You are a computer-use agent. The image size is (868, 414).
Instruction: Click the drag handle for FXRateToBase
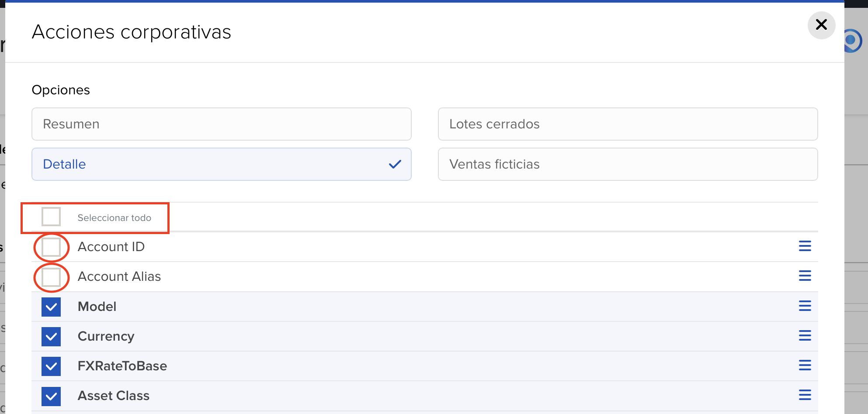[x=805, y=365]
